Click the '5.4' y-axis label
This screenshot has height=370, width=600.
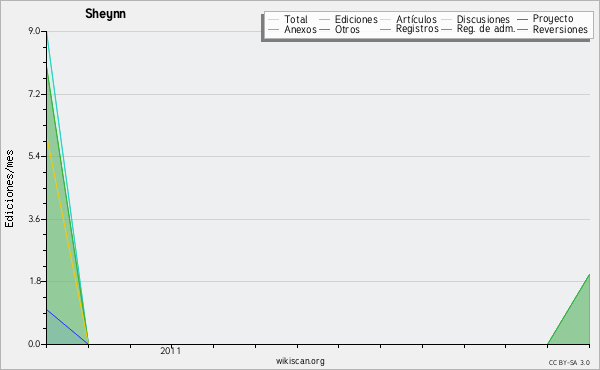[34, 156]
